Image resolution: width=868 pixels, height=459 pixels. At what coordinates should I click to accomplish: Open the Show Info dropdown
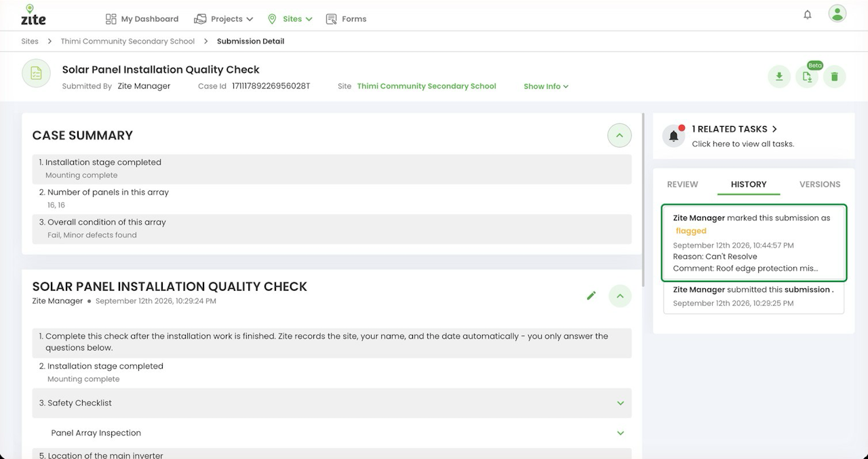[546, 86]
